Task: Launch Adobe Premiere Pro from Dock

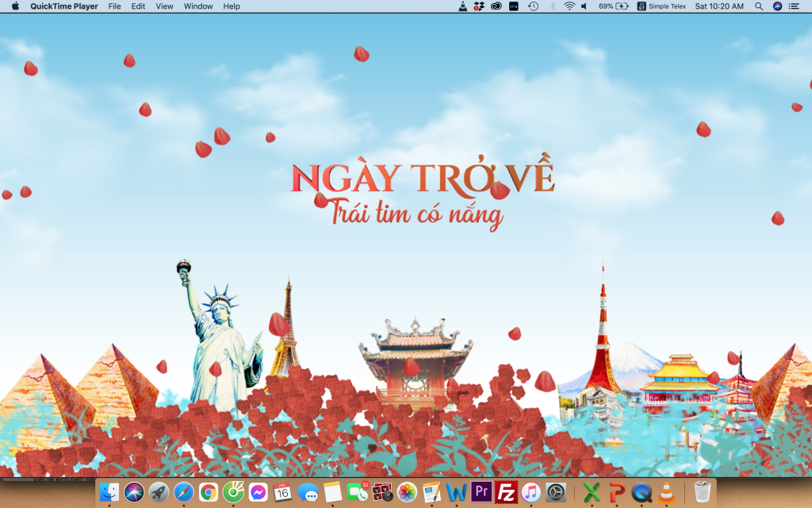Action: [481, 491]
